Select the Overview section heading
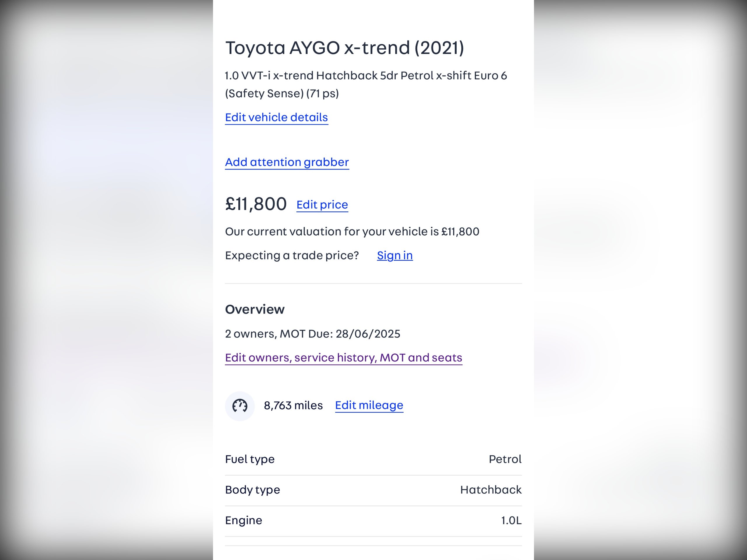This screenshot has height=560, width=747. (255, 309)
